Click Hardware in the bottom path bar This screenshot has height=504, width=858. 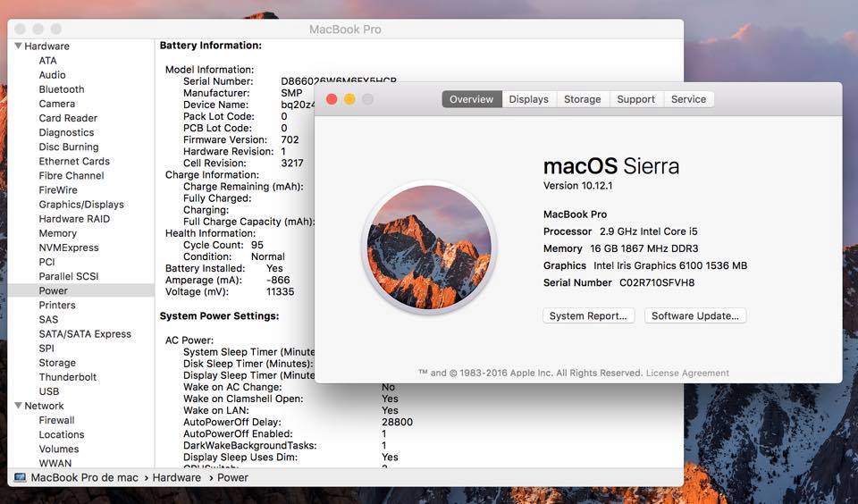click(x=176, y=478)
